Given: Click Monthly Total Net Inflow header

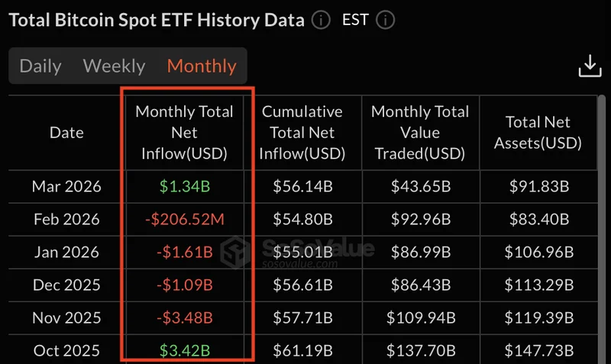Looking at the screenshot, I should point(184,132).
